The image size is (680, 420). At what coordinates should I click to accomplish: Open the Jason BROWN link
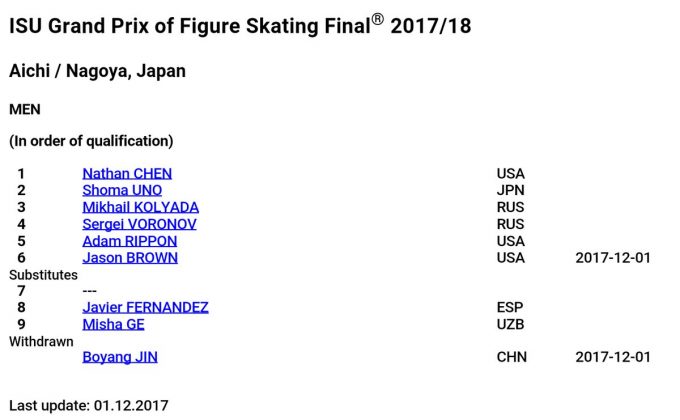pos(130,258)
